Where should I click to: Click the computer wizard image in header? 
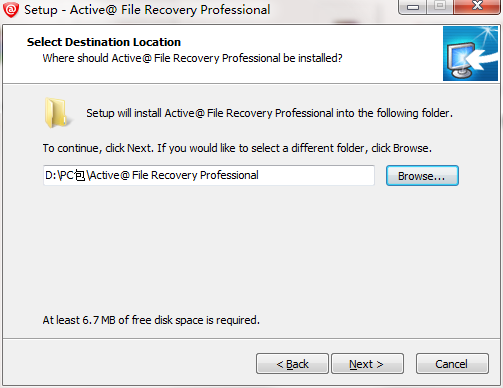coord(470,54)
